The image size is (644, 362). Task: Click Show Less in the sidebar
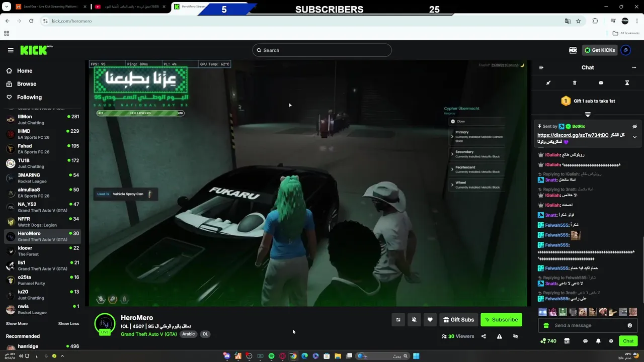click(68, 324)
